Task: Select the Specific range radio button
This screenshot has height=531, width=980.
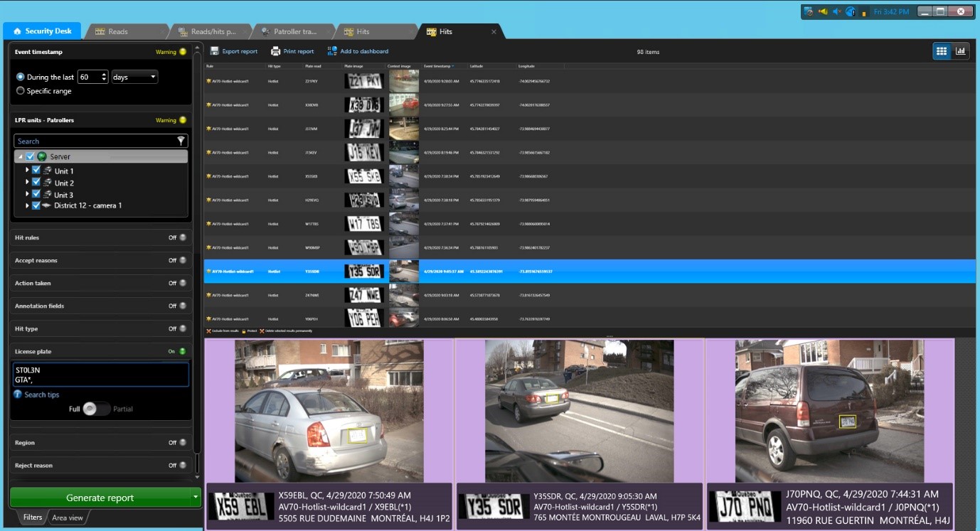Action: coord(20,91)
